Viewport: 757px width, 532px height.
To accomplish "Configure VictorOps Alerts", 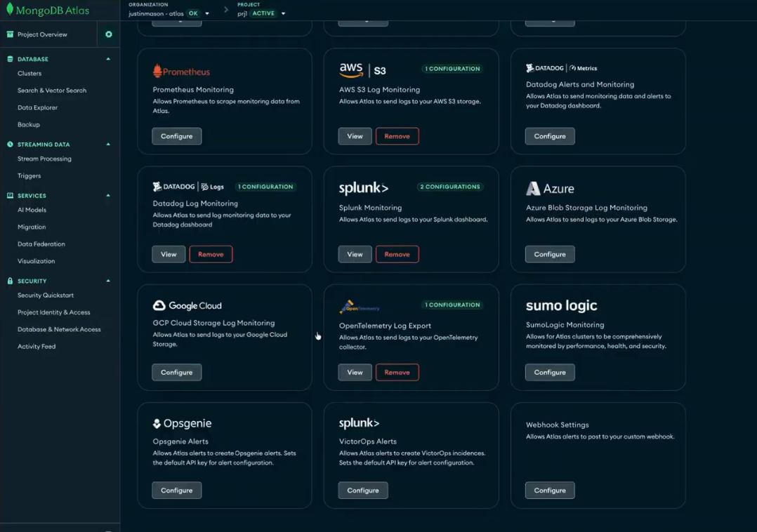I will point(363,490).
